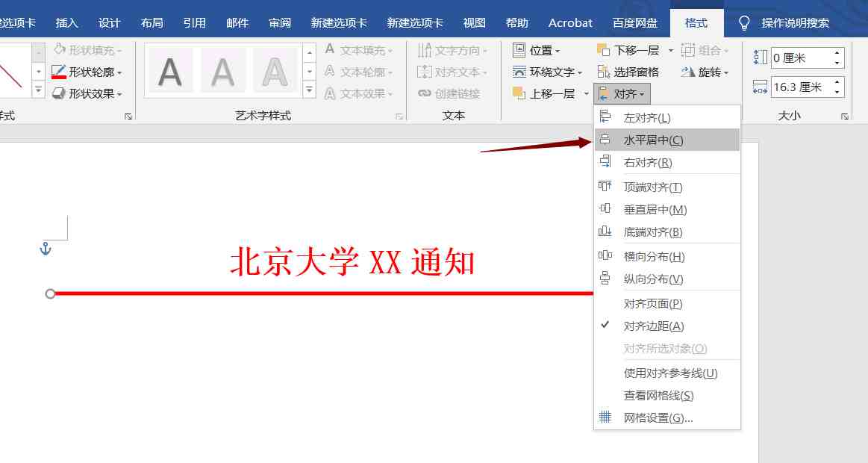
Task: Click the Distribute Vertically (纵向分布) icon
Action: [605, 279]
